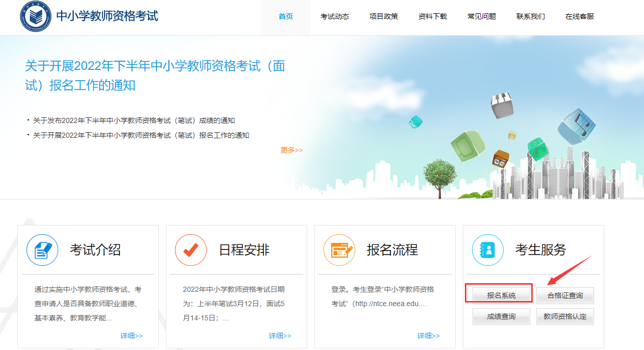Click the 日程安排 red checkmark icon
This screenshot has height=350, width=644.
coord(190,250)
